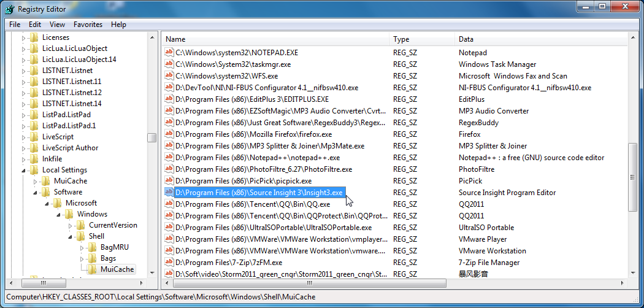Open the Edit menu
This screenshot has height=308, width=644.
point(35,25)
